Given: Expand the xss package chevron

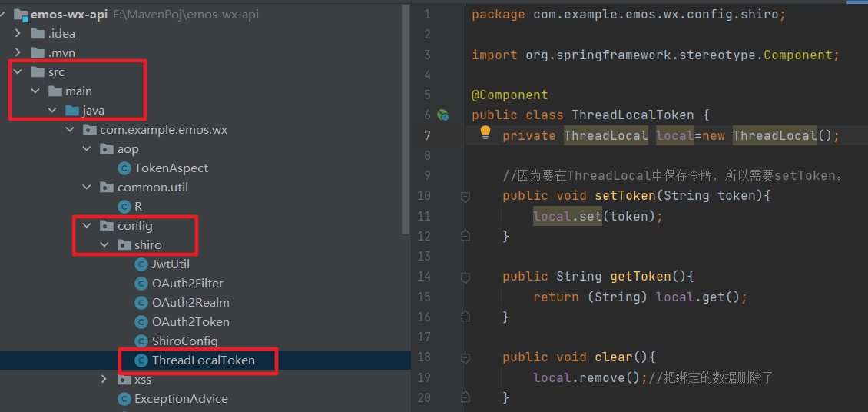Looking at the screenshot, I should [x=104, y=379].
